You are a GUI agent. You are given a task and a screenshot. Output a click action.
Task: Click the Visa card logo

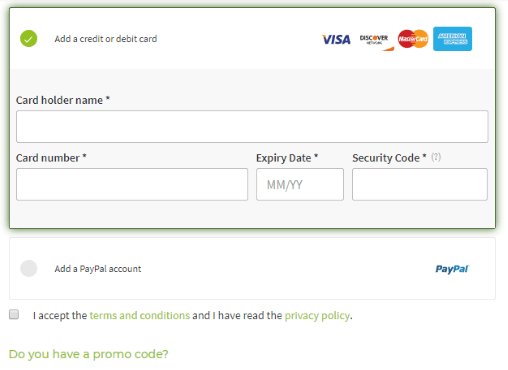click(x=336, y=39)
